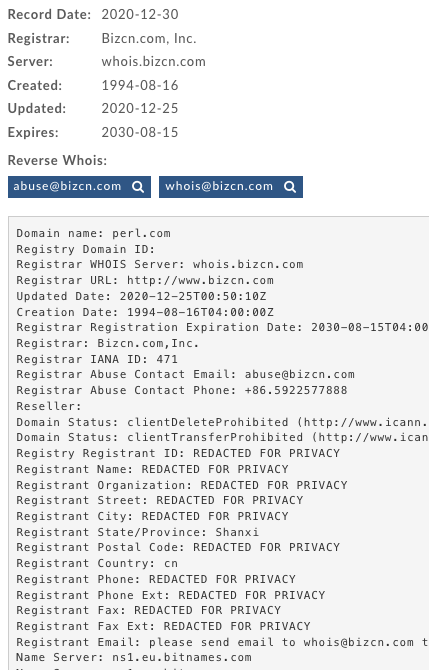Click the Reverse Whois label
This screenshot has height=670, width=429.
point(57,160)
